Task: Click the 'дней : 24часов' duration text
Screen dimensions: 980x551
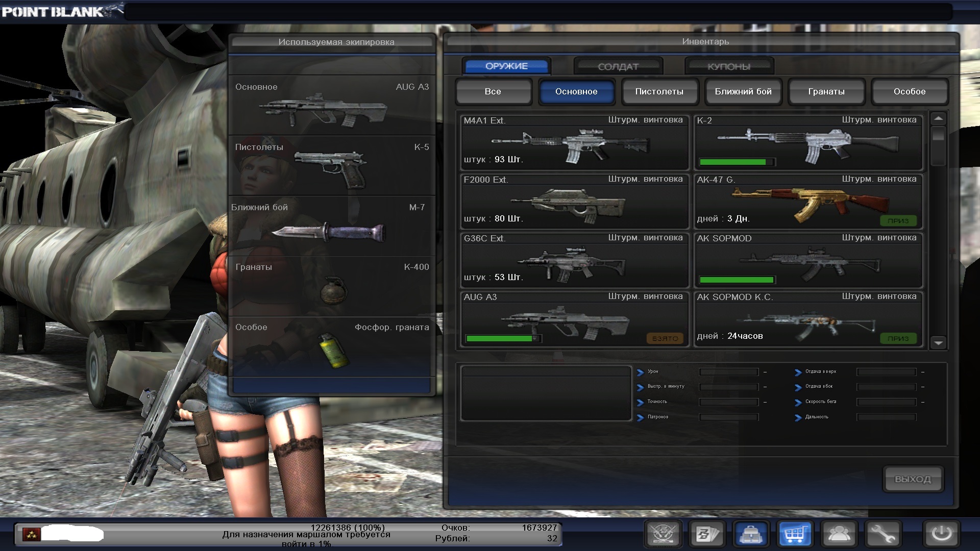Action: (x=730, y=336)
